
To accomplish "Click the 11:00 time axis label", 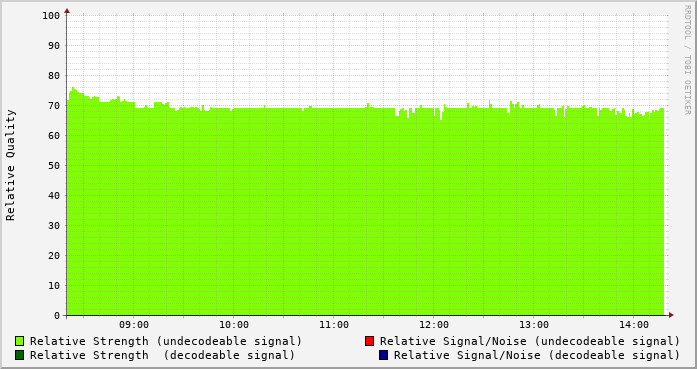I will [x=334, y=325].
